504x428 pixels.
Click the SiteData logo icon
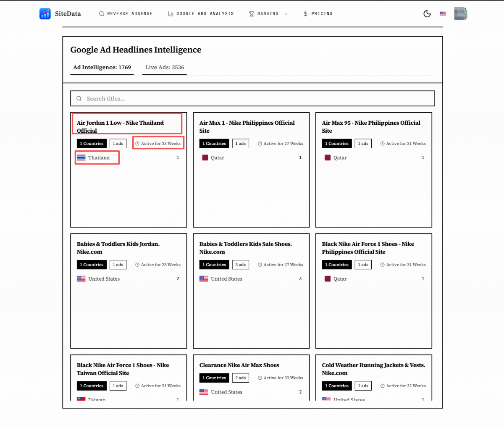(x=45, y=14)
